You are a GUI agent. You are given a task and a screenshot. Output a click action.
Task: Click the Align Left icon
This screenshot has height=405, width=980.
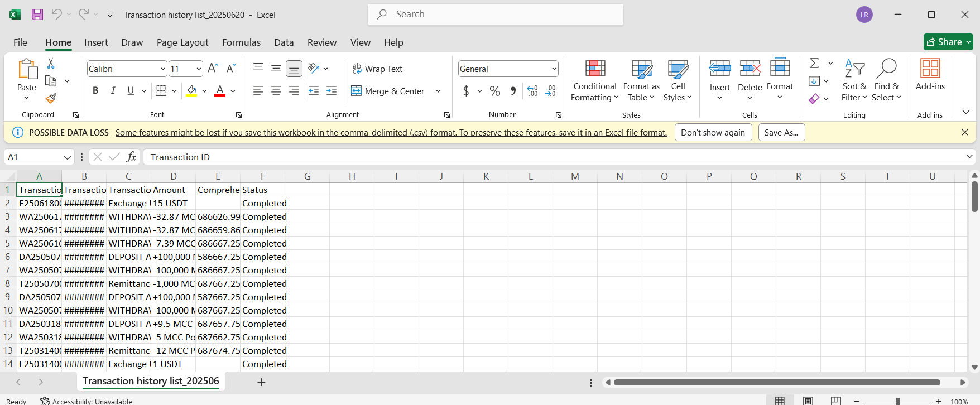point(258,90)
